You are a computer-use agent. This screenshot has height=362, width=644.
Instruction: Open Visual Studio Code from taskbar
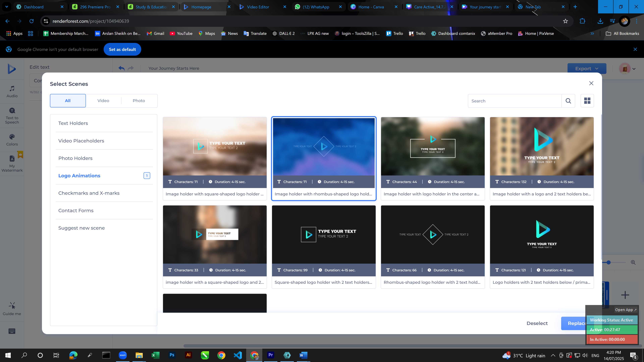238,355
